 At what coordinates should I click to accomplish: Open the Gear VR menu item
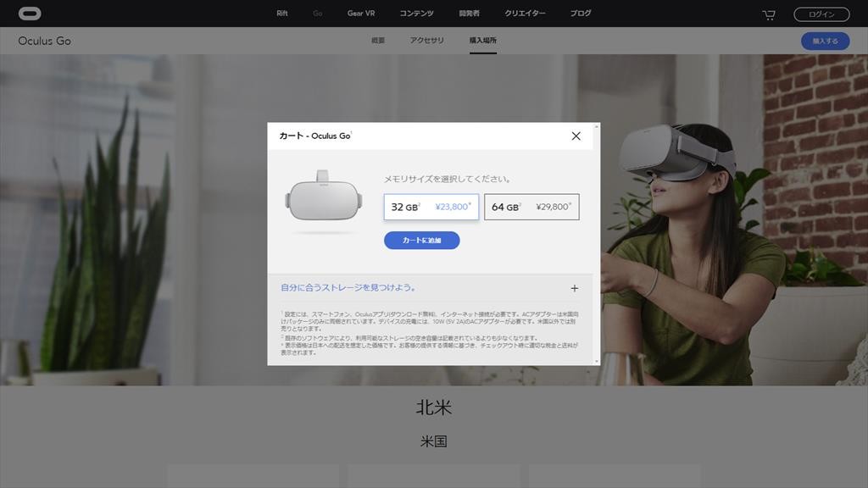361,14
